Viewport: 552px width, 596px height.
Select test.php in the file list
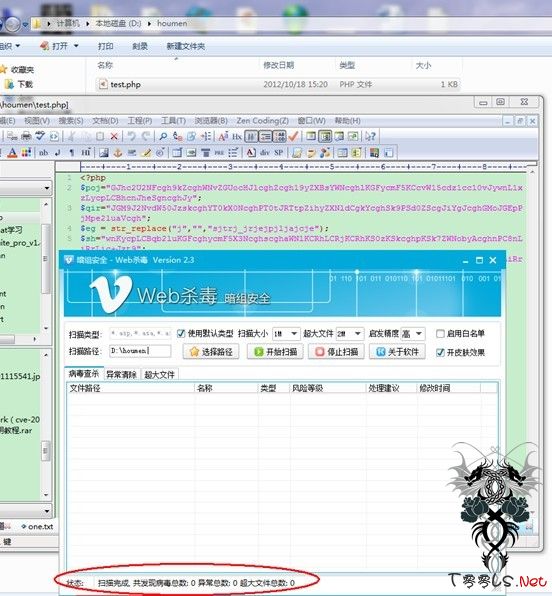click(x=125, y=84)
